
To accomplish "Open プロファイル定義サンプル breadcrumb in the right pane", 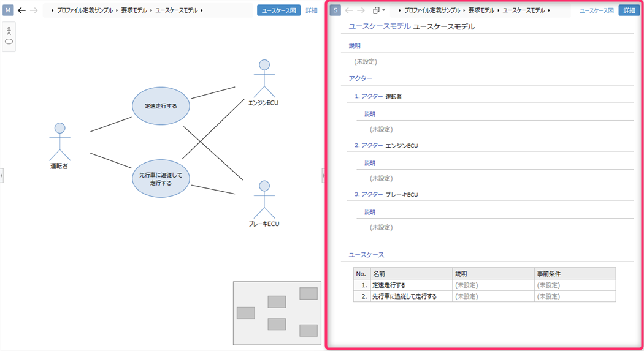I will click(x=432, y=10).
